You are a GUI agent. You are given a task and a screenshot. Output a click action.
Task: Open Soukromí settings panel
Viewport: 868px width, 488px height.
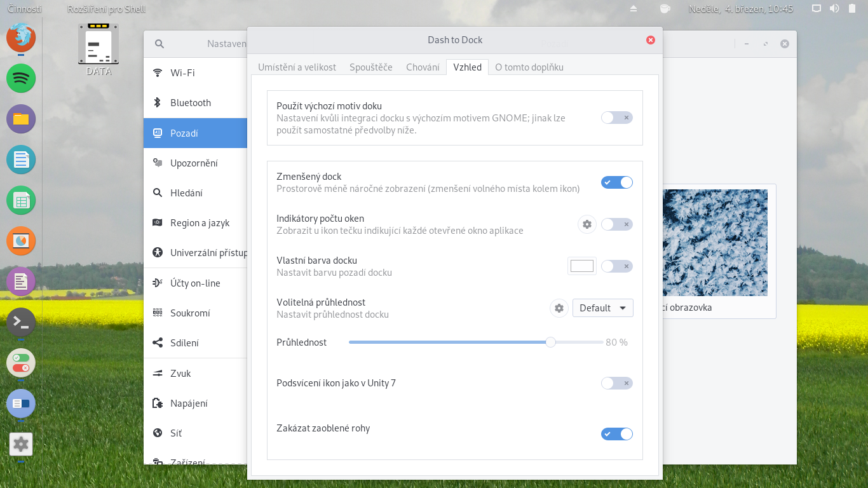(196, 313)
